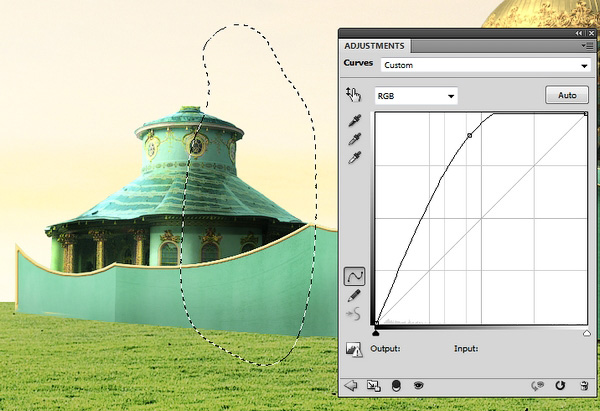Select the bottom-left curve endpoint
Viewport: 600px width, 411px height.
click(377, 323)
